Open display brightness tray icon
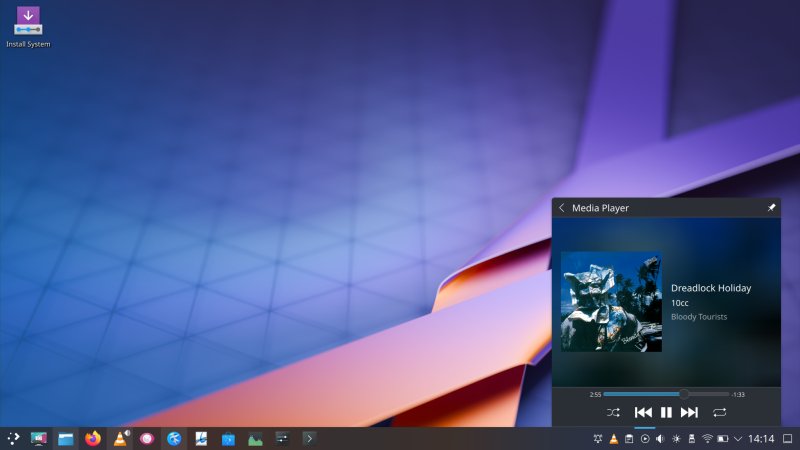Viewport: 800px width, 450px height. pyautogui.click(x=676, y=438)
